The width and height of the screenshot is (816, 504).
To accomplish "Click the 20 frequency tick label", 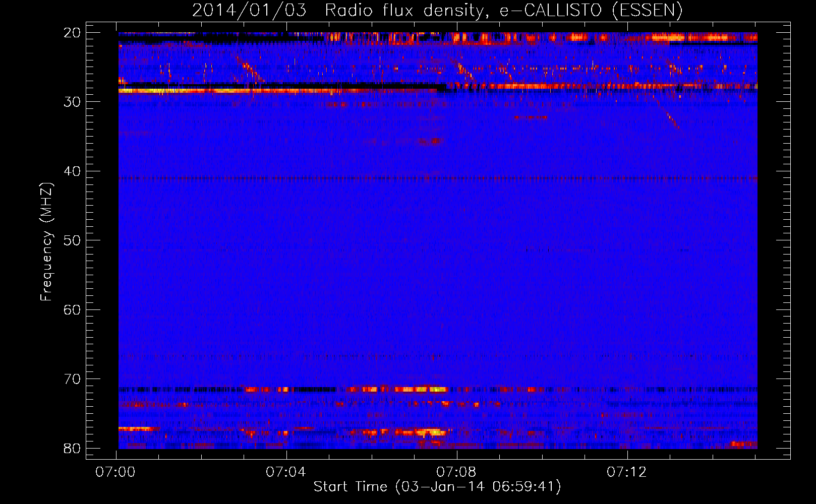I will click(72, 32).
